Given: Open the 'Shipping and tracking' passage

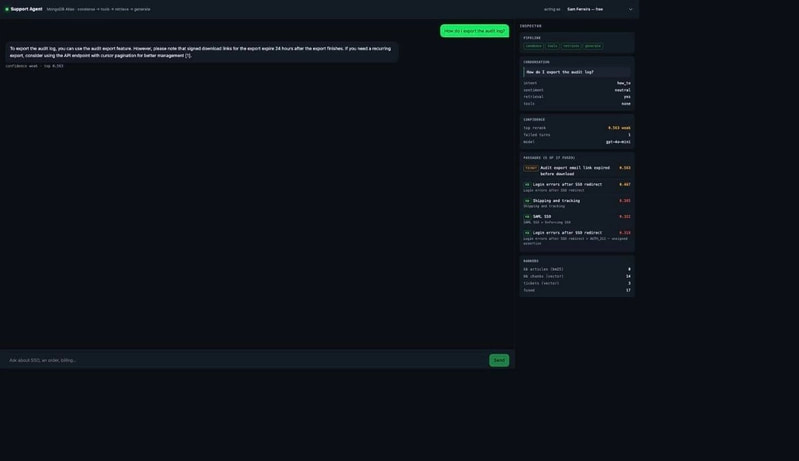Looking at the screenshot, I should coord(577,203).
